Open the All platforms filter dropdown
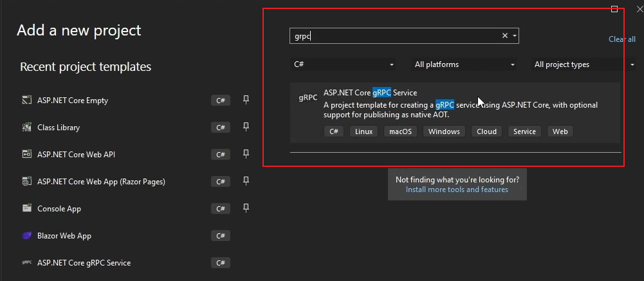This screenshot has height=281, width=644. click(x=464, y=64)
